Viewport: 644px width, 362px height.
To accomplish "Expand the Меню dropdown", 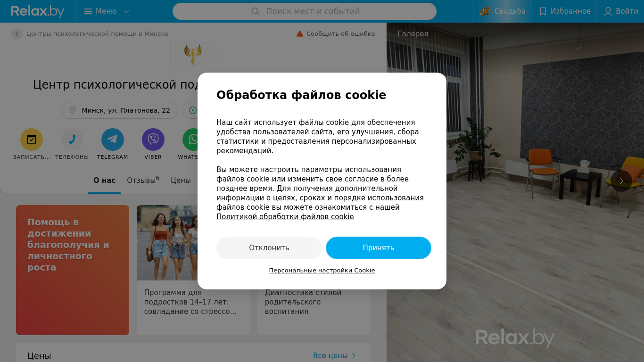I will pos(107,11).
